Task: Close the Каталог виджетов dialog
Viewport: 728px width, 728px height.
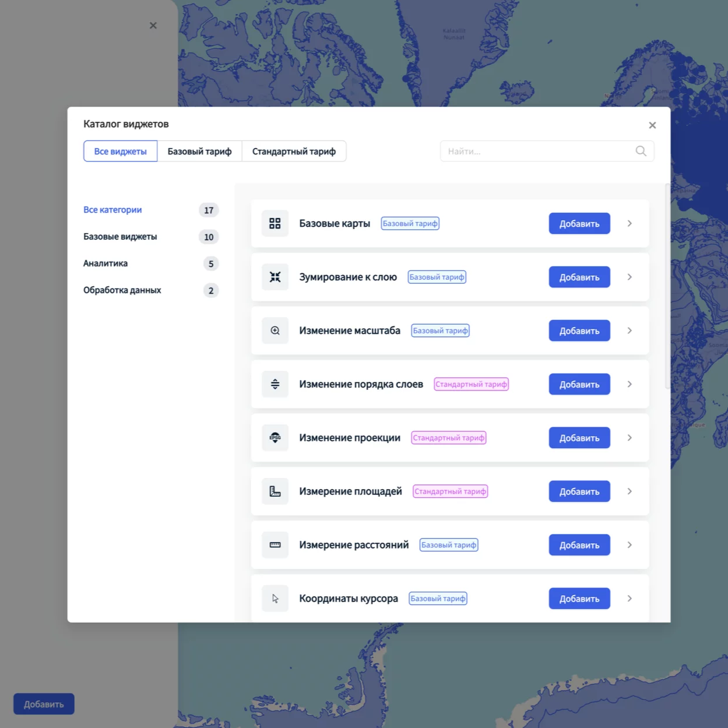Action: [x=652, y=125]
